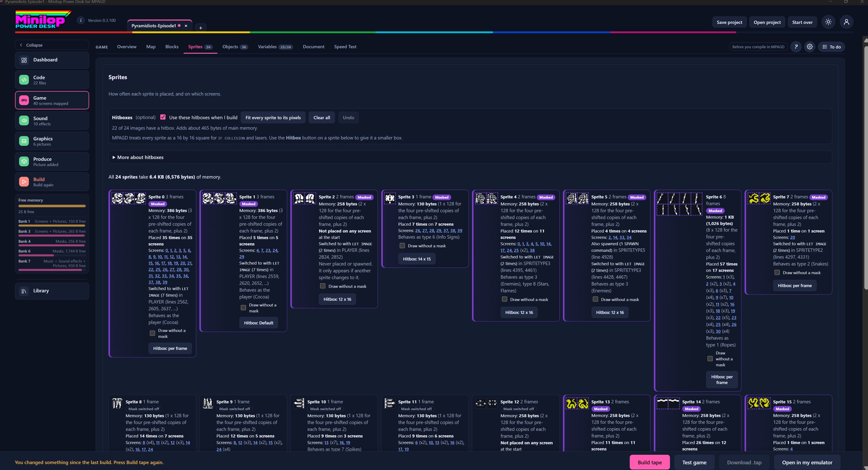The width and height of the screenshot is (868, 470).
Task: Click the Sprite 6 frames thumbnail
Action: [679, 204]
